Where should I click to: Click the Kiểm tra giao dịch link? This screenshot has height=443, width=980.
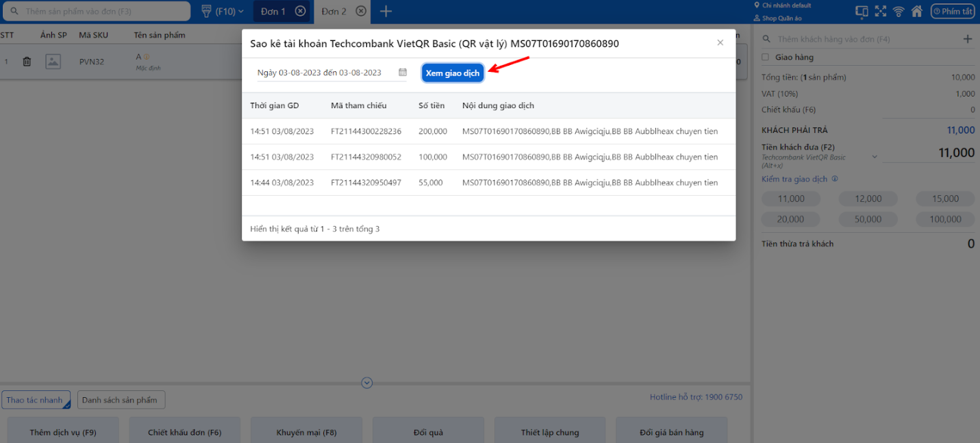[x=794, y=179]
